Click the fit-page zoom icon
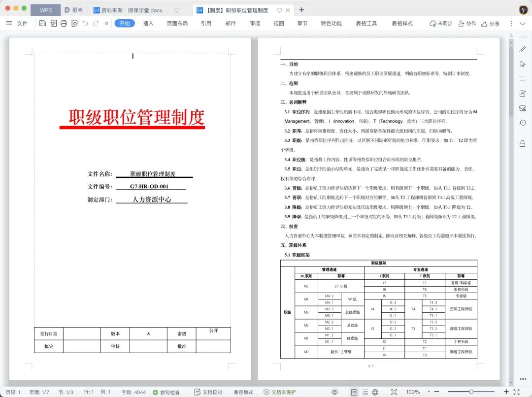This screenshot has height=397, width=532. [394, 392]
